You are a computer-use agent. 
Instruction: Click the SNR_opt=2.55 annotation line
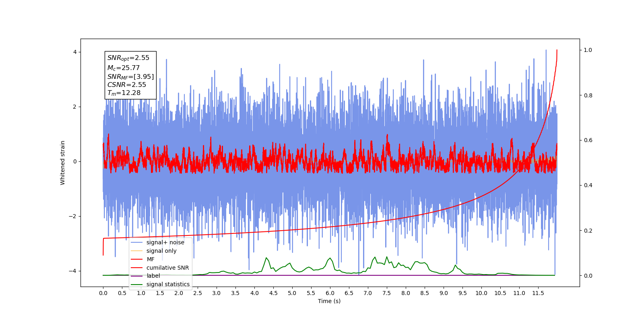[x=128, y=58]
